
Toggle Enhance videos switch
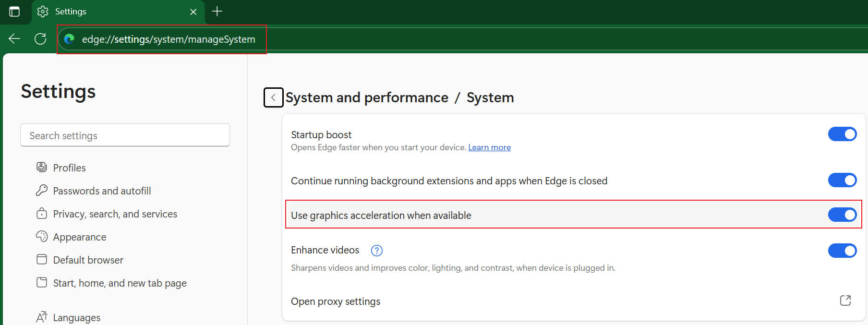(842, 251)
